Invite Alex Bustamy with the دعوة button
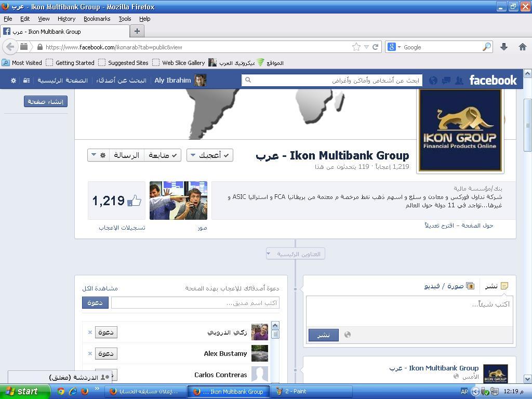The width and height of the screenshot is (532, 399). pos(106,353)
